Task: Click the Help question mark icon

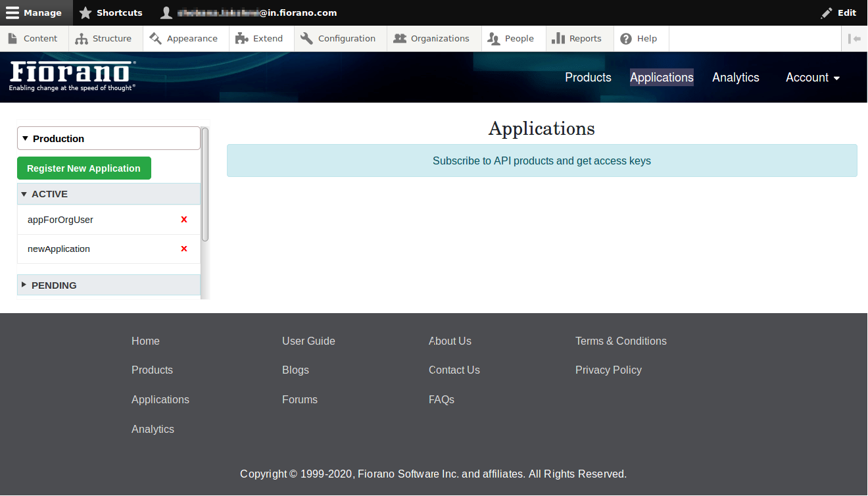Action: coord(626,39)
